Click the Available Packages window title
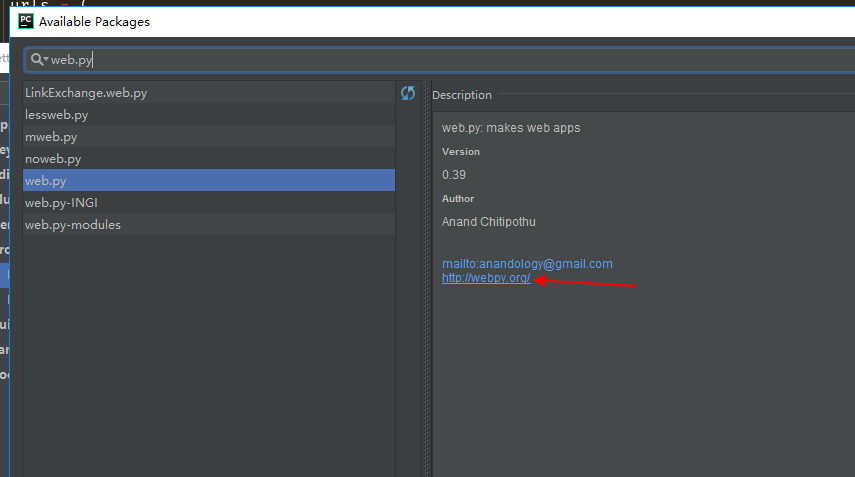Screen dimensions: 855x477 (x=95, y=21)
